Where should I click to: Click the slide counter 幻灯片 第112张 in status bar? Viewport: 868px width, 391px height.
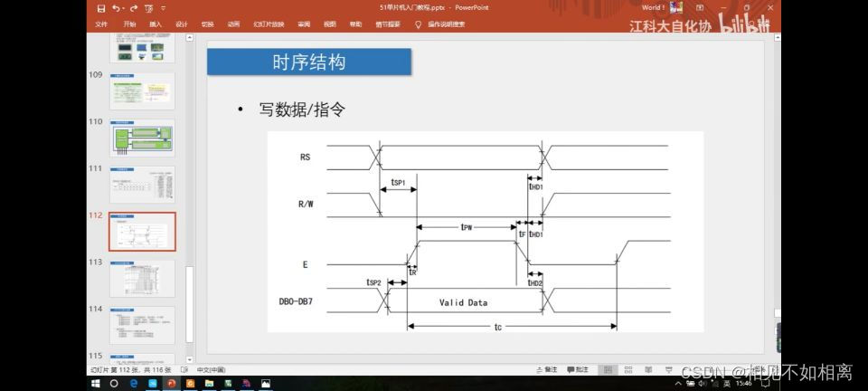(131, 369)
